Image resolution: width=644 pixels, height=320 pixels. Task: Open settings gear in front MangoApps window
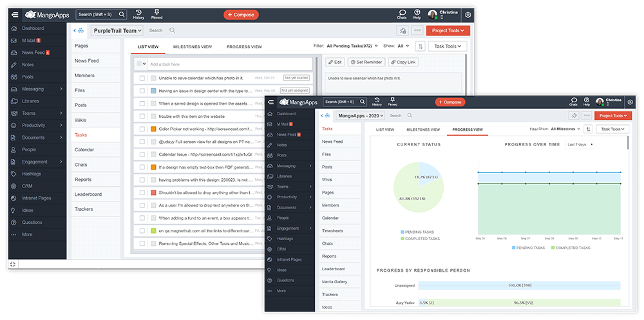630,102
